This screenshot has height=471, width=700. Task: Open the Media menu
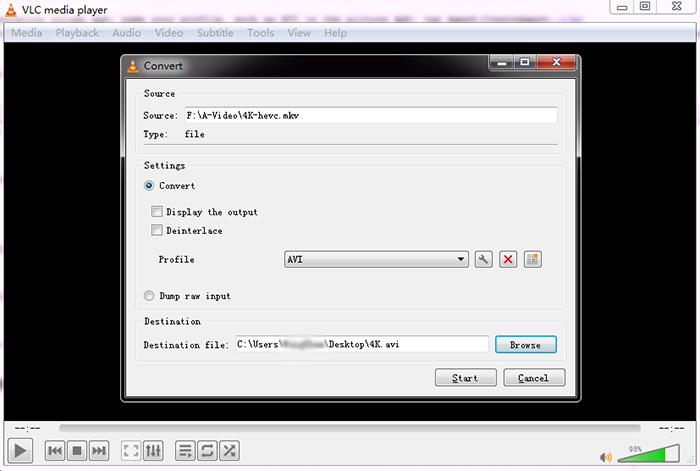pos(27,33)
